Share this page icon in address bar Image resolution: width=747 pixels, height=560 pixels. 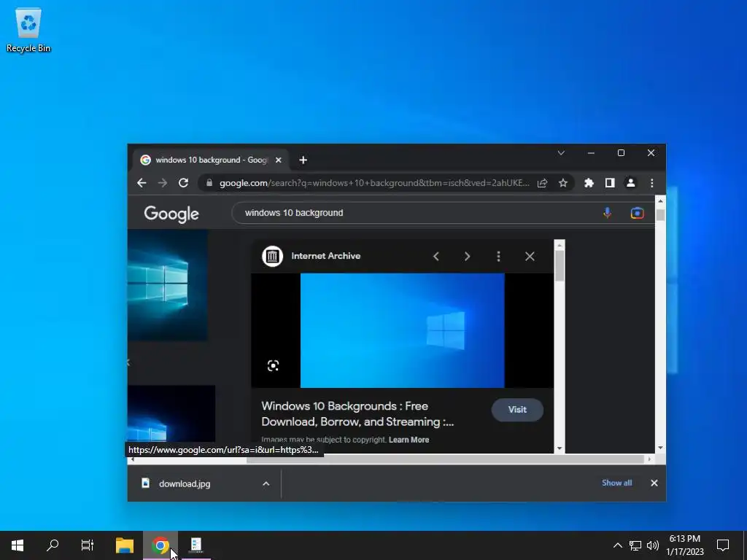(542, 183)
